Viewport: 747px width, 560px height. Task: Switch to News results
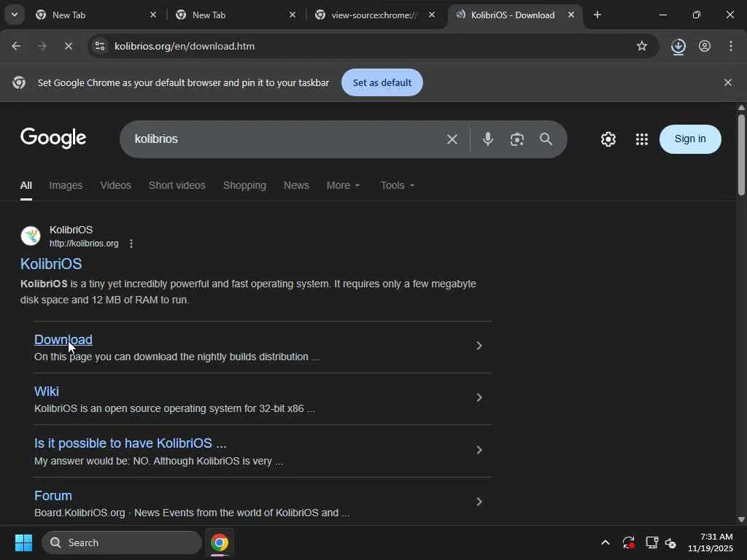[x=296, y=185]
